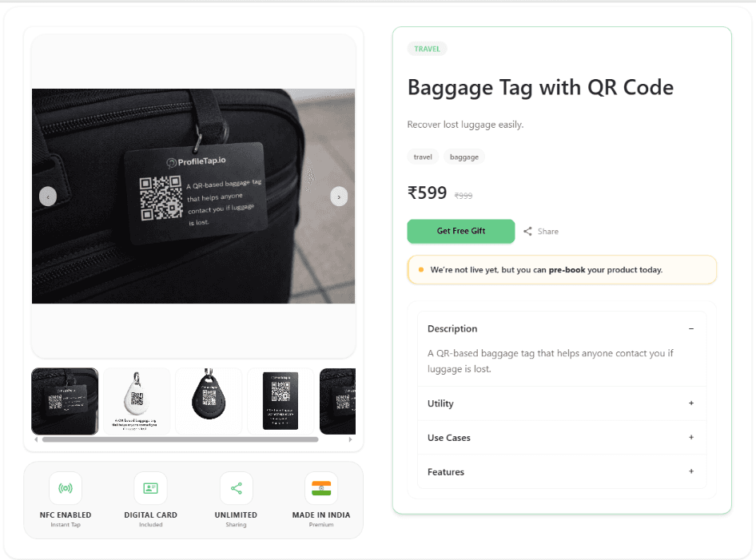Screen dimensions: 756x560
Task: Expand the Utility section
Action: pos(691,403)
